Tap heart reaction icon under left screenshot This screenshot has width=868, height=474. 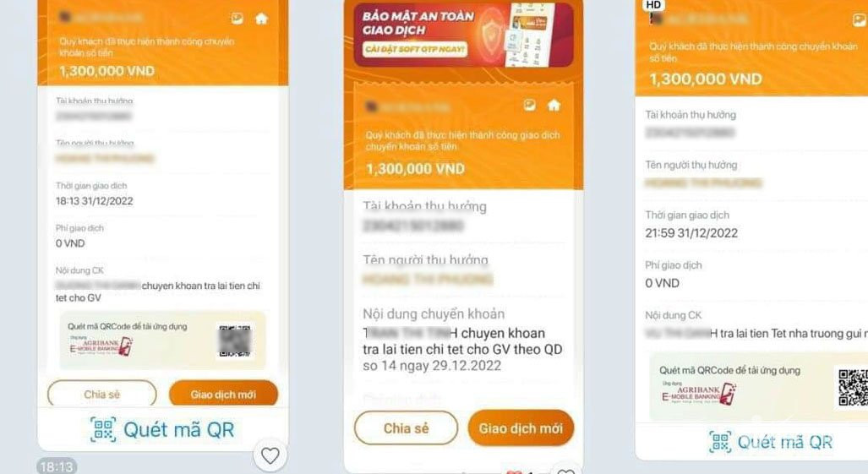(270, 455)
